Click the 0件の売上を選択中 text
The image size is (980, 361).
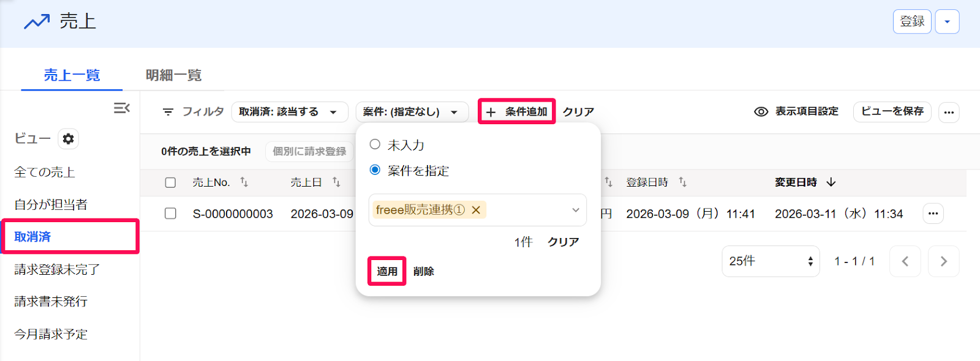206,151
